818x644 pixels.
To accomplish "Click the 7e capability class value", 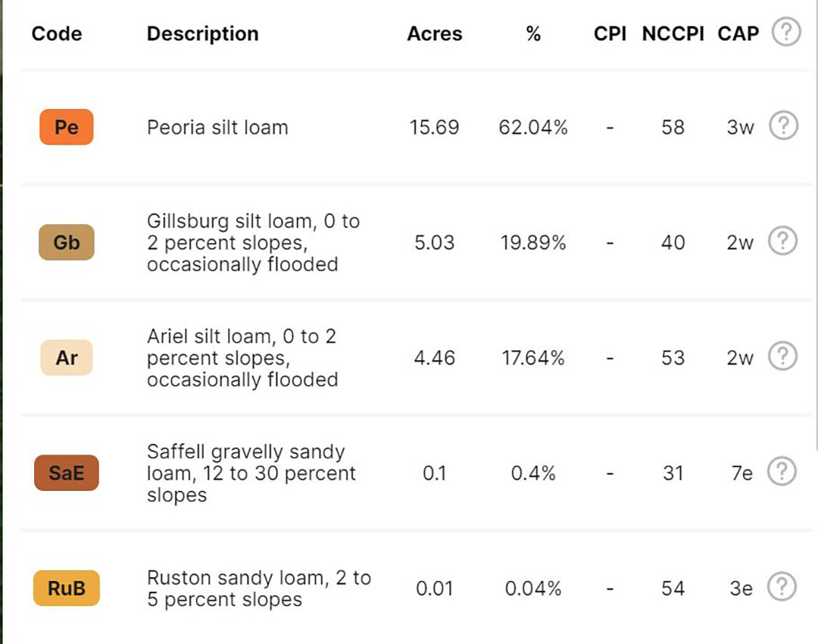I will click(742, 474).
